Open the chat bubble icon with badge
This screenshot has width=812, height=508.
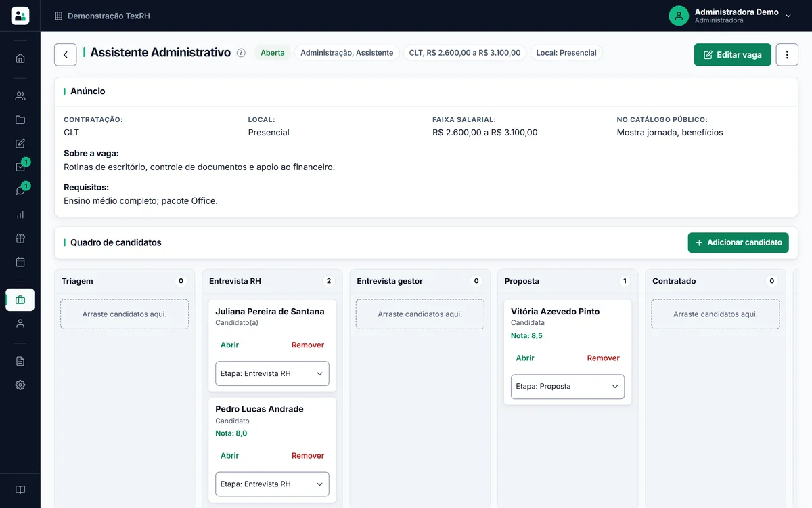pos(20,190)
